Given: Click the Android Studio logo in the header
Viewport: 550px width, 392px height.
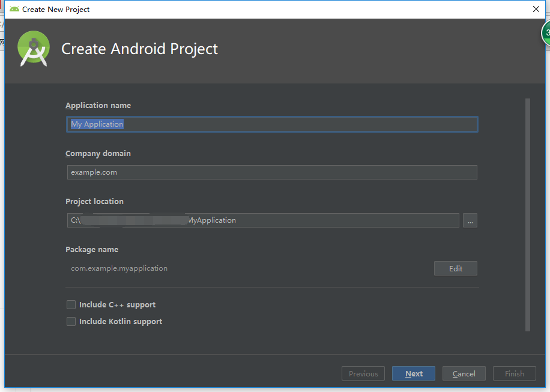Looking at the screenshot, I should point(33,49).
